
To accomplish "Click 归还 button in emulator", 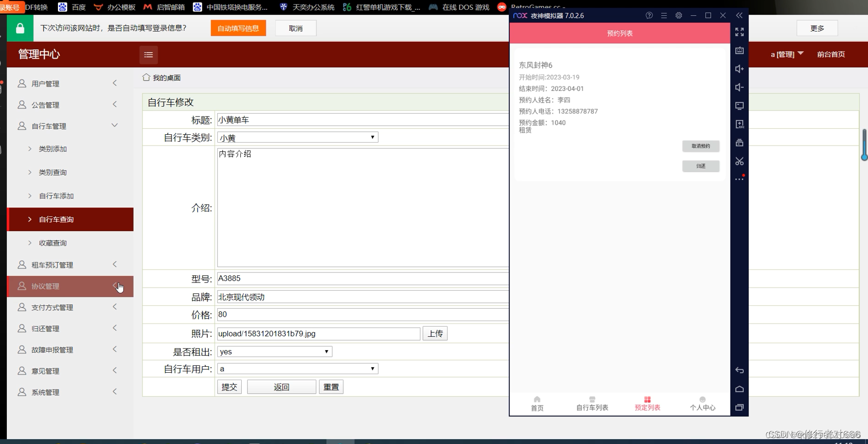I will coord(700,166).
